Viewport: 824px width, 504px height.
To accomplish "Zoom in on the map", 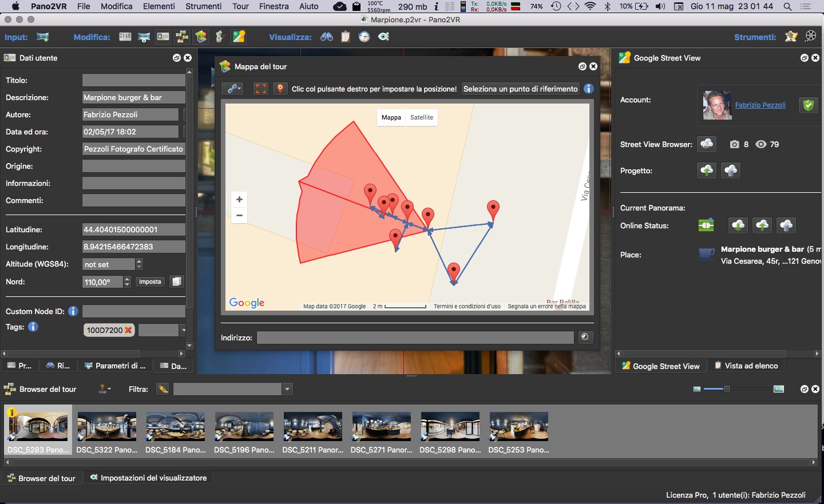I will (239, 199).
